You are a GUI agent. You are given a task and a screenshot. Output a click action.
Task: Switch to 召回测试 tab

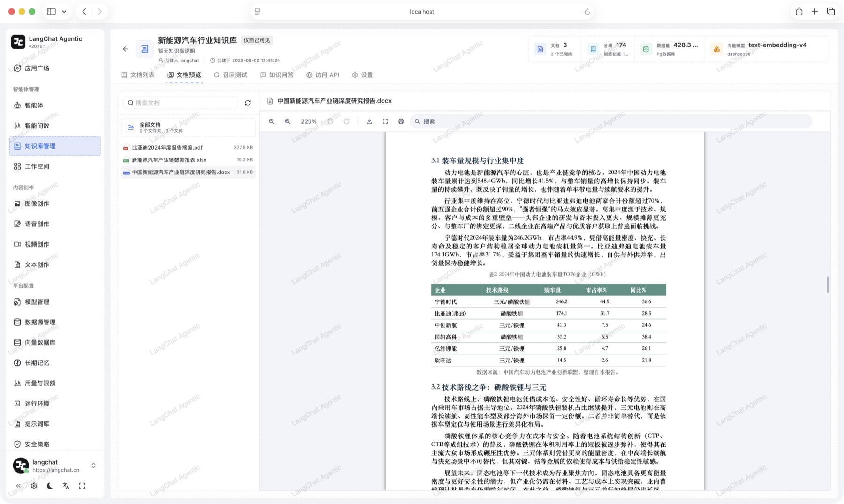230,75
